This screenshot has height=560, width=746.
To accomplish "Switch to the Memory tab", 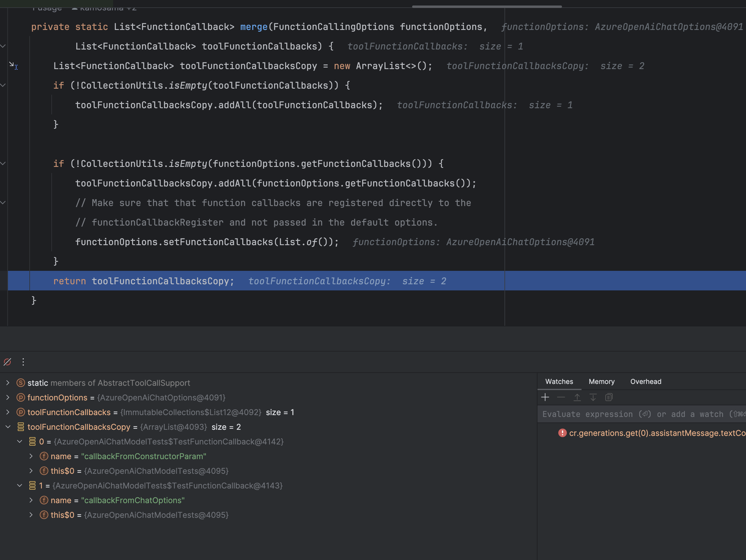I will pos(602,381).
